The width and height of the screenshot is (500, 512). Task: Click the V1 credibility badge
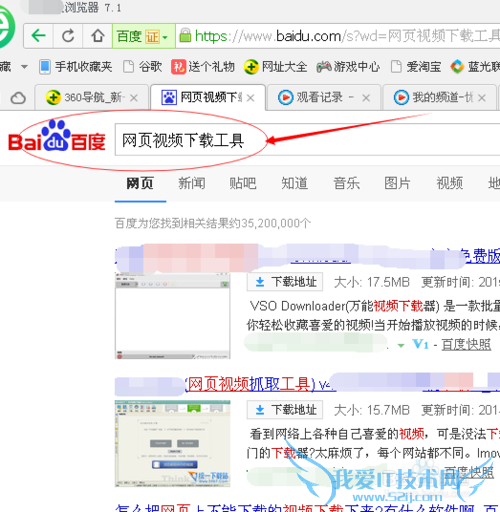coord(420,344)
